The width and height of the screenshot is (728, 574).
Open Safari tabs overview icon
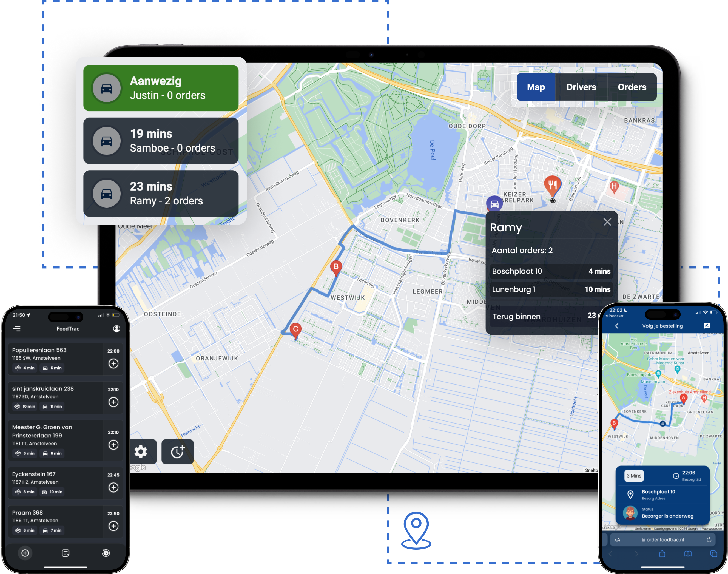pyautogui.click(x=714, y=554)
